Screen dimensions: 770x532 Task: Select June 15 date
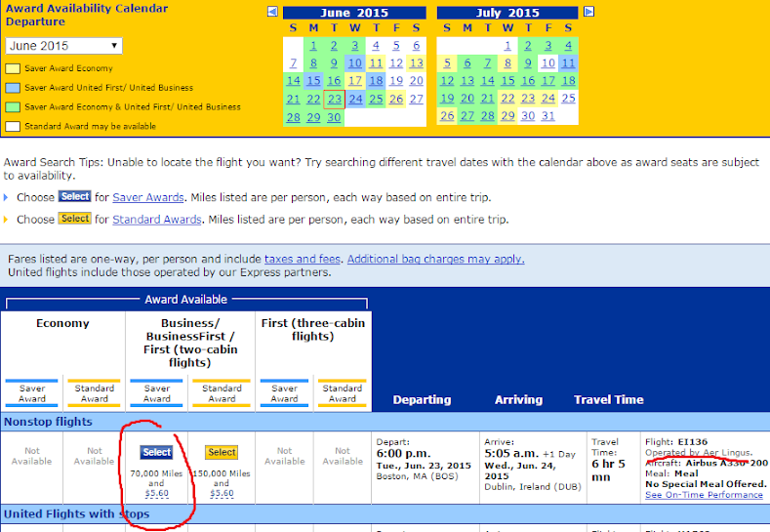coord(313,81)
